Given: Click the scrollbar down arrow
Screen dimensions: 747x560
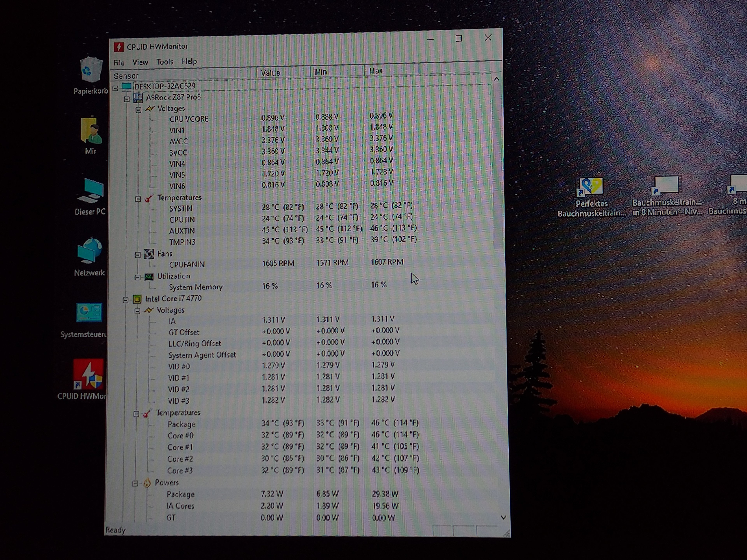Looking at the screenshot, I should click(503, 517).
